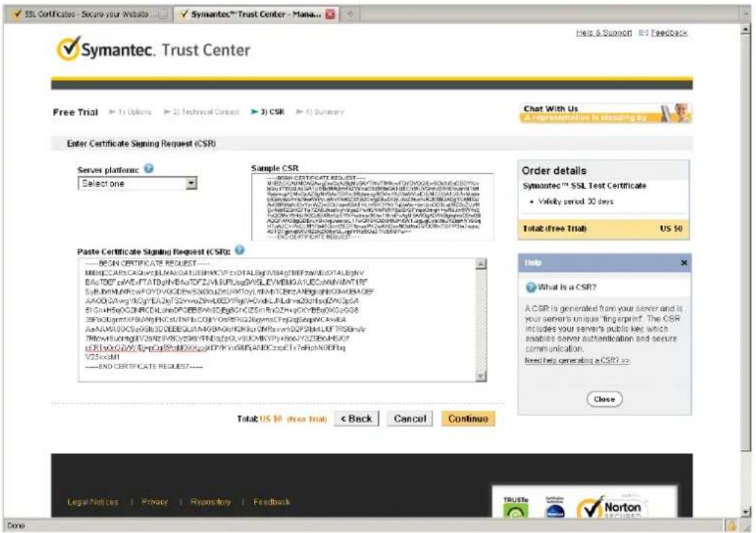Click the question icon before What is a CSR
Screen dimensions: 756x533
pos(530,288)
